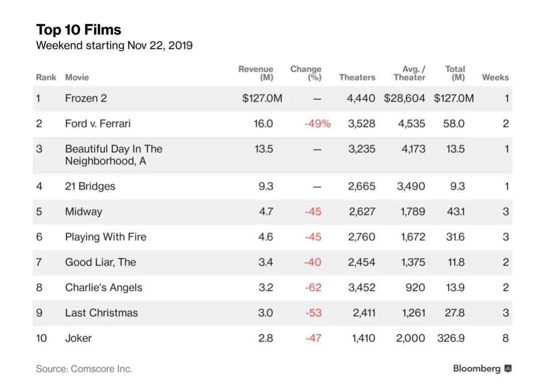This screenshot has height=392, width=533.
Task: Click the Weeks column header
Action: coord(495,77)
